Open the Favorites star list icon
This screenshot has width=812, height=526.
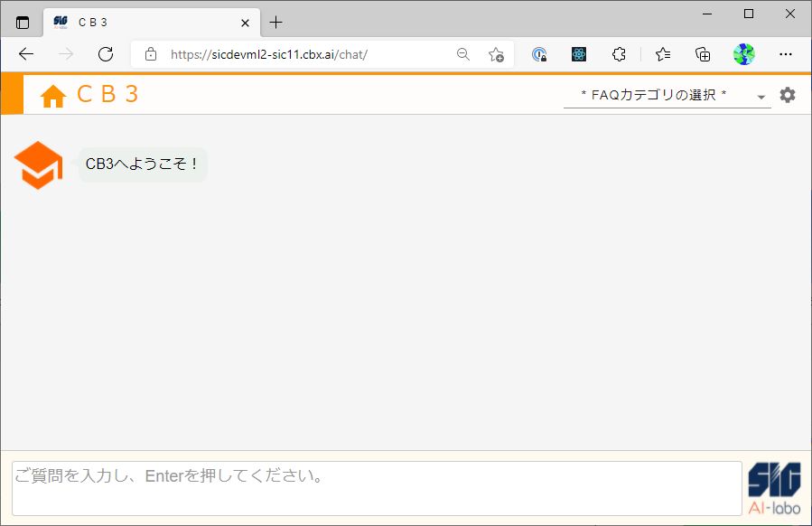[x=663, y=54]
